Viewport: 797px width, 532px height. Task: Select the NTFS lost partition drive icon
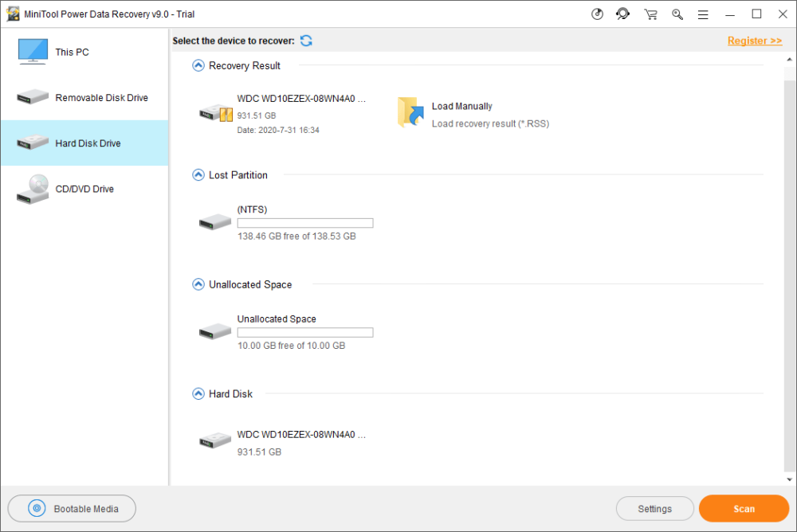pos(215,222)
